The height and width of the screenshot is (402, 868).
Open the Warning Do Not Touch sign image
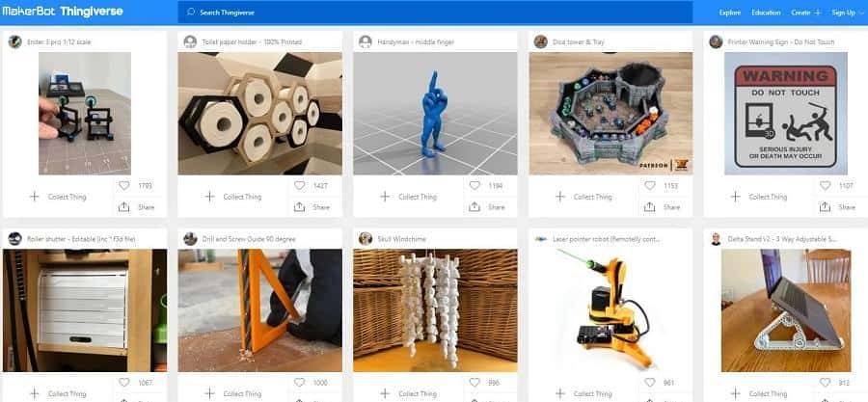pos(785,114)
